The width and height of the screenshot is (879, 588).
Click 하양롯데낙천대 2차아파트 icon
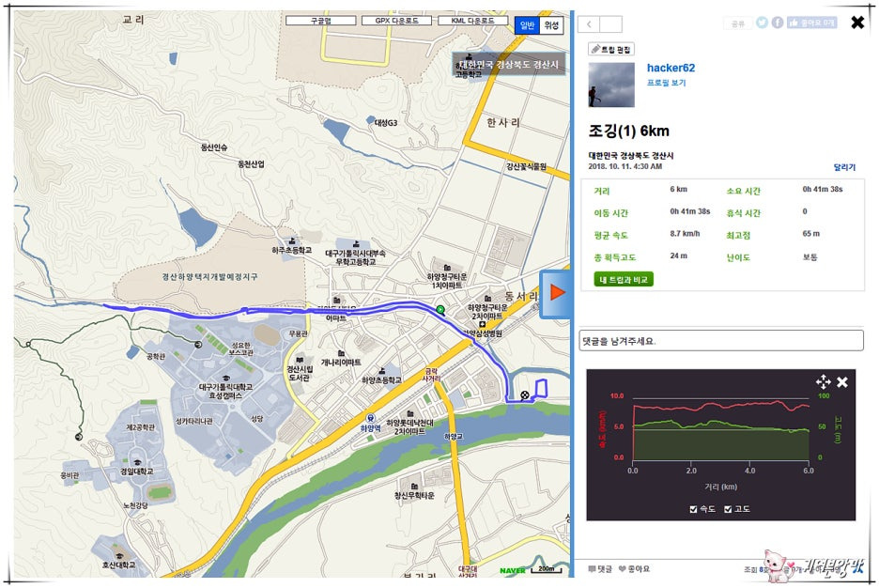410,413
